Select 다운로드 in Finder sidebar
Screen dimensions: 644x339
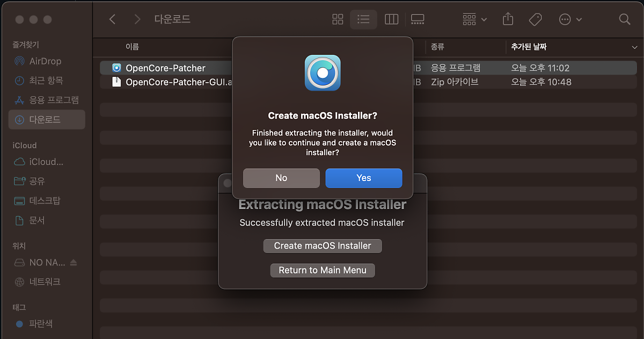(47, 119)
